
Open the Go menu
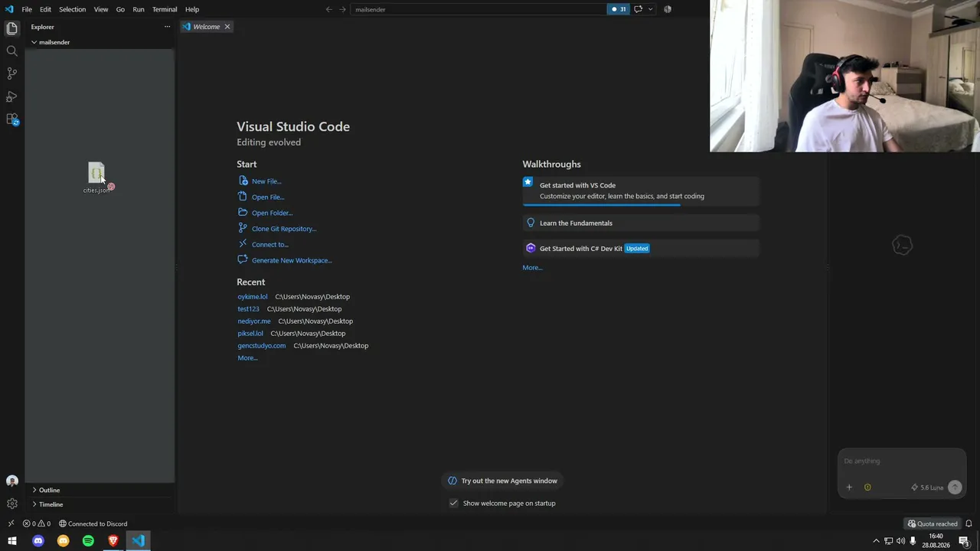click(120, 9)
